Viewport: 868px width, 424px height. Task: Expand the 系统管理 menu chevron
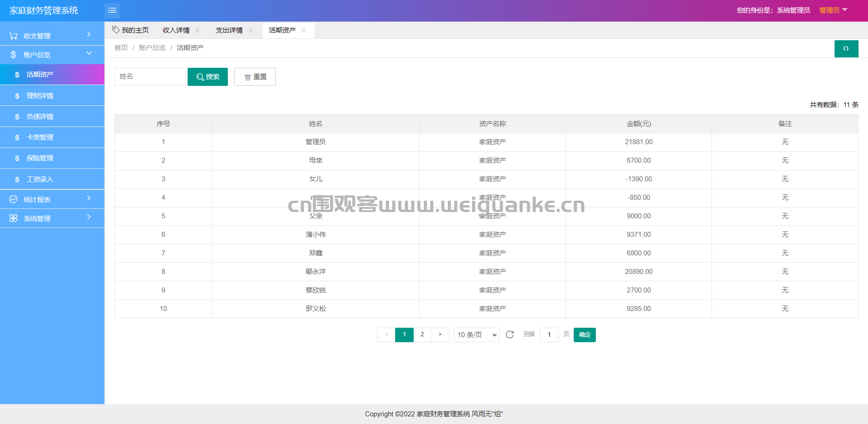point(89,217)
